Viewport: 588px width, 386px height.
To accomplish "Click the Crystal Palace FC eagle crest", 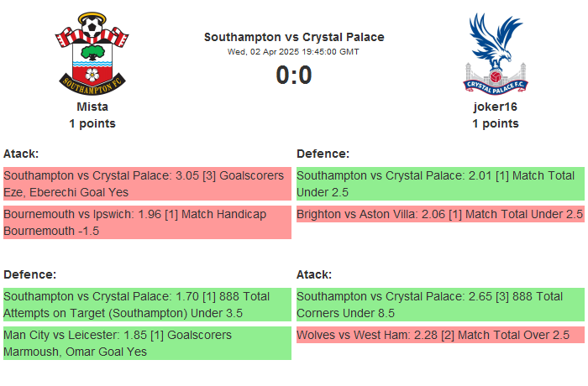I will point(495,52).
